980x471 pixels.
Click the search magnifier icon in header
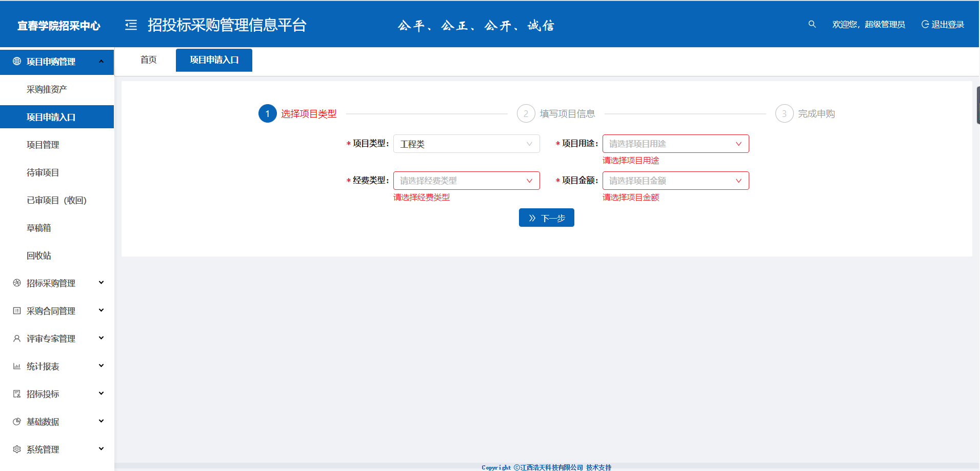click(x=812, y=24)
